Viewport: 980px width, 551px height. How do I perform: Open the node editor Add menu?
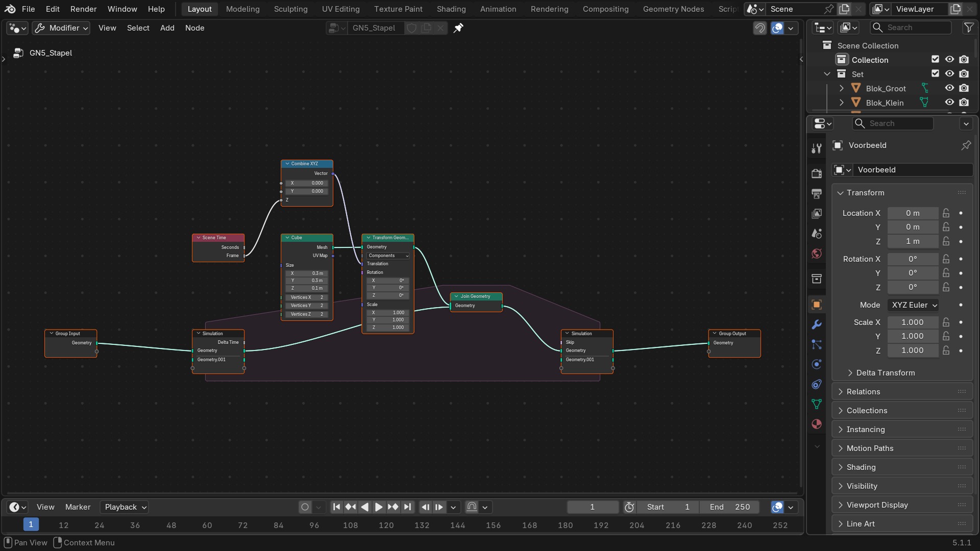(x=167, y=28)
